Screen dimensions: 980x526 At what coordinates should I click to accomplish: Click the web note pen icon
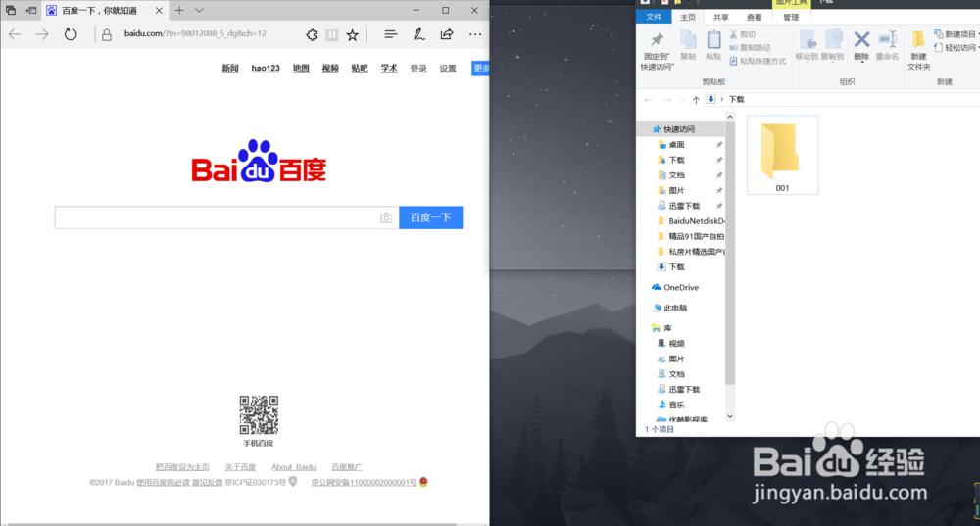[418, 34]
